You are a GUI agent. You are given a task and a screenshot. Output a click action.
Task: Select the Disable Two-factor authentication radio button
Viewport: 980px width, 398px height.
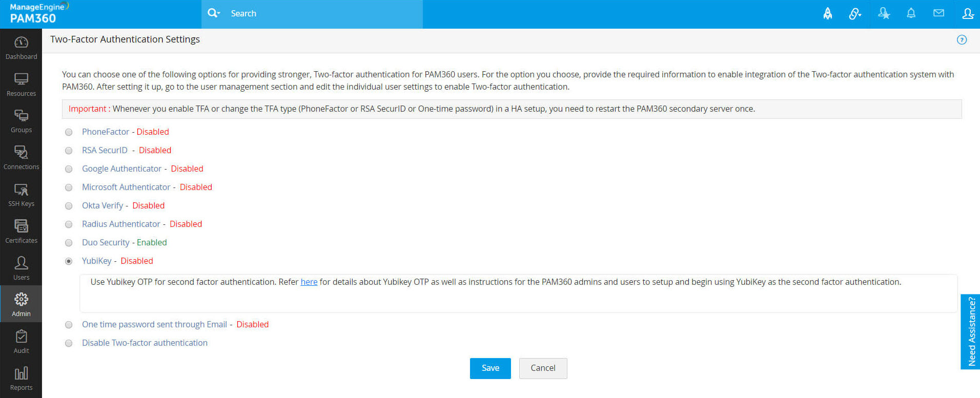click(69, 343)
